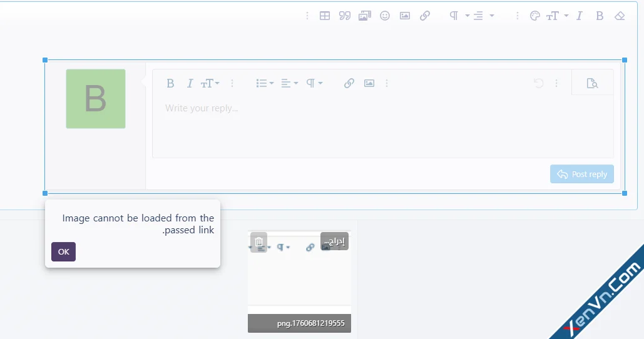Open more options menu next to undo

(x=556, y=83)
